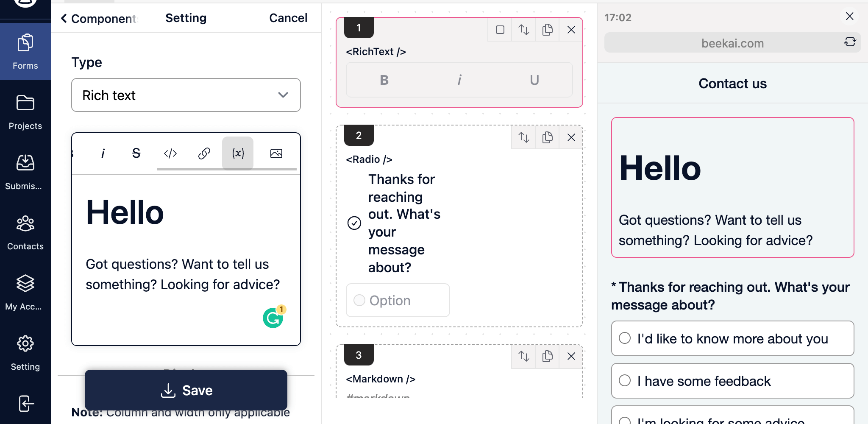Close the preview panel

850,16
